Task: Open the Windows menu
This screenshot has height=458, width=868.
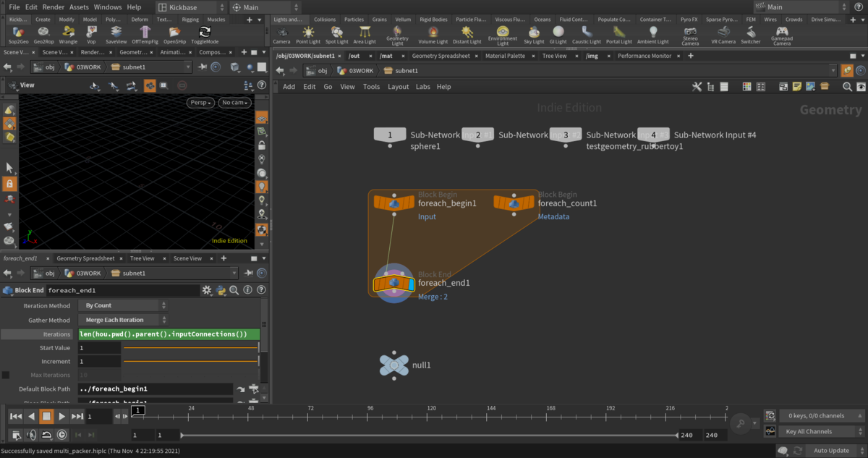Action: [108, 7]
